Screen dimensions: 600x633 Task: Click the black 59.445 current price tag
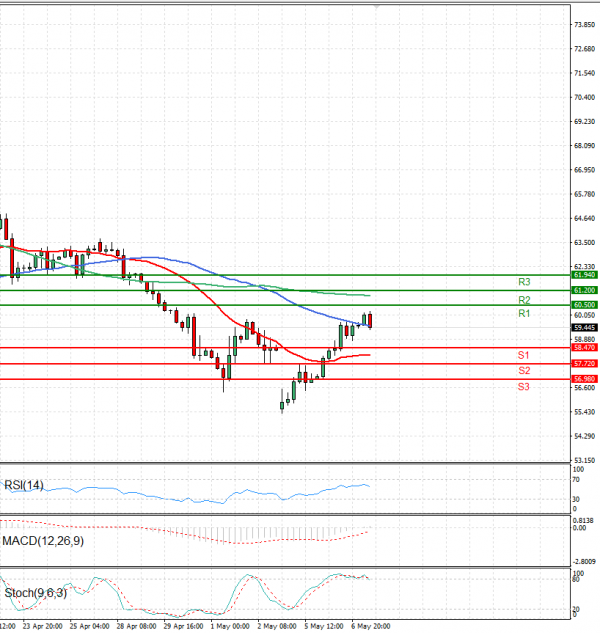(x=584, y=327)
